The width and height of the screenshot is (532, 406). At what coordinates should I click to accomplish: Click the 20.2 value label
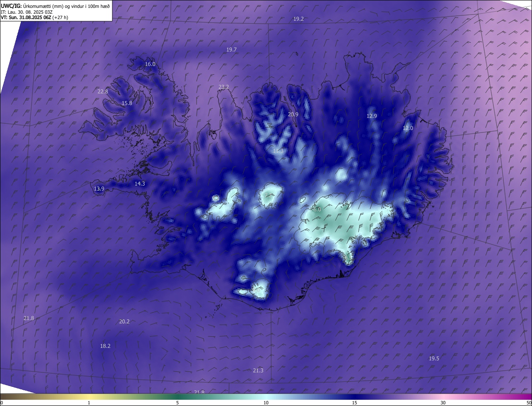124,322
